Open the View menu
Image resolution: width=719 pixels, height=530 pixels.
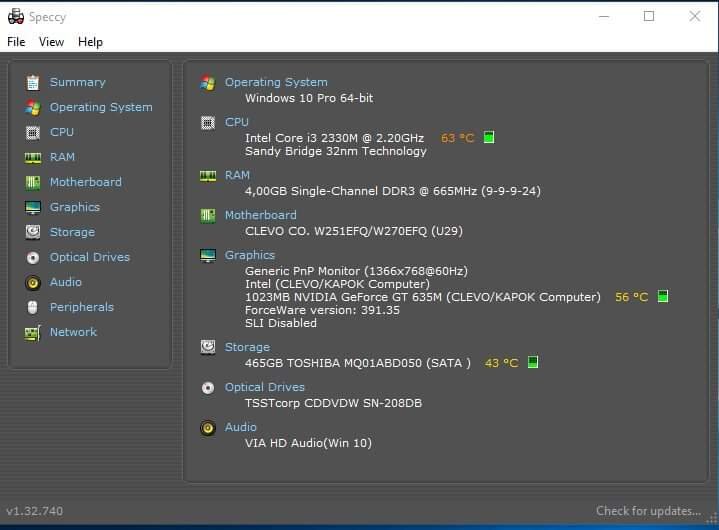click(x=51, y=42)
